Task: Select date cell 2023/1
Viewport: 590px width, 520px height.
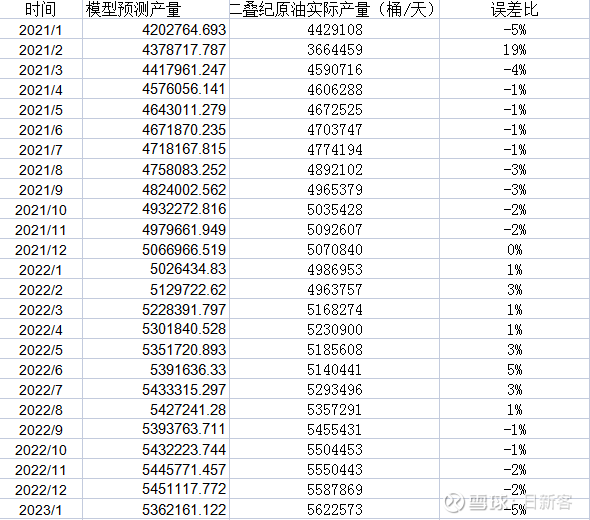Action: pos(41,510)
